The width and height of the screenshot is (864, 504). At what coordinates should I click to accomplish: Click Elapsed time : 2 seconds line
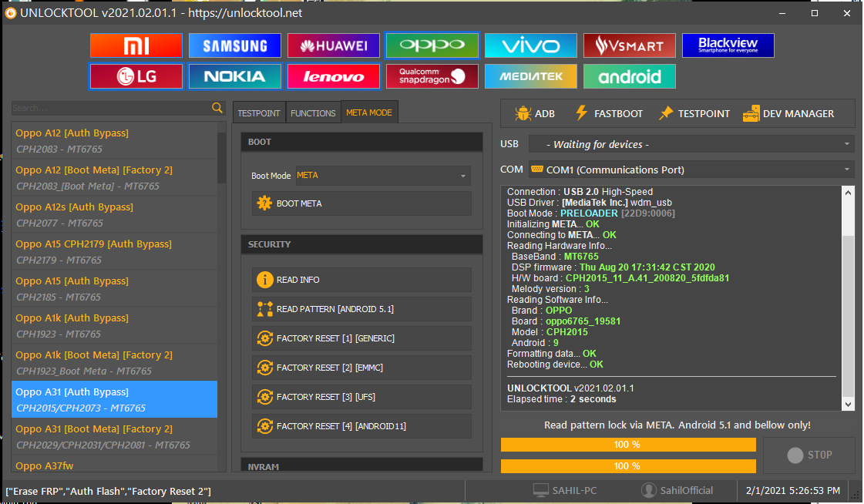562,398
